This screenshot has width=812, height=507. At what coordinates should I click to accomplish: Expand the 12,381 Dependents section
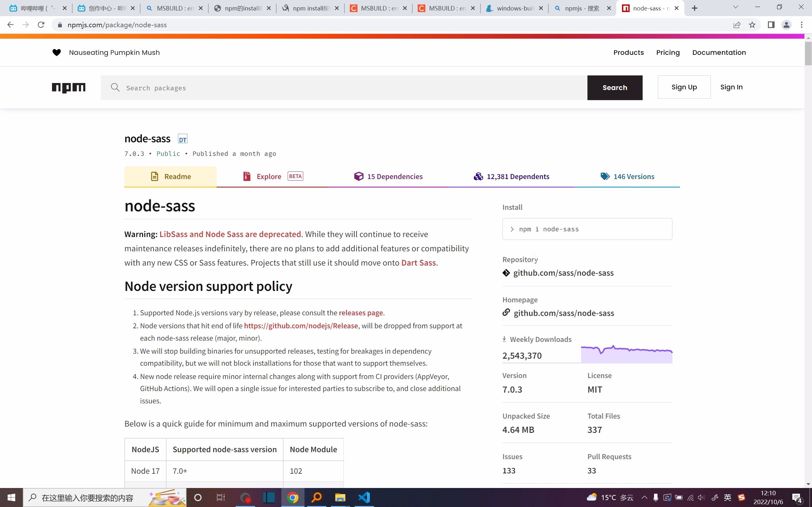click(x=512, y=176)
